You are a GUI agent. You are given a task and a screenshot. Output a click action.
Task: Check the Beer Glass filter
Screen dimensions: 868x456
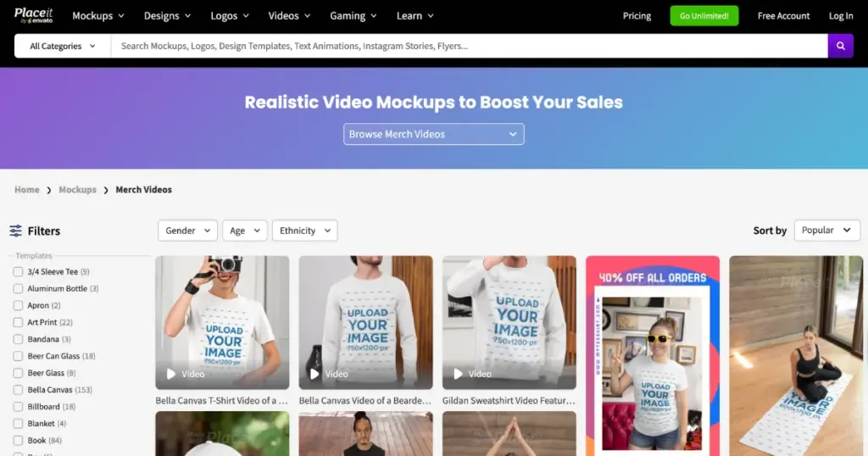point(19,373)
